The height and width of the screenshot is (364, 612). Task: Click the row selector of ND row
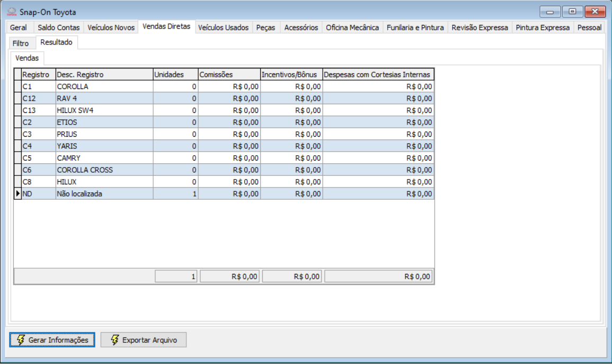(x=17, y=193)
